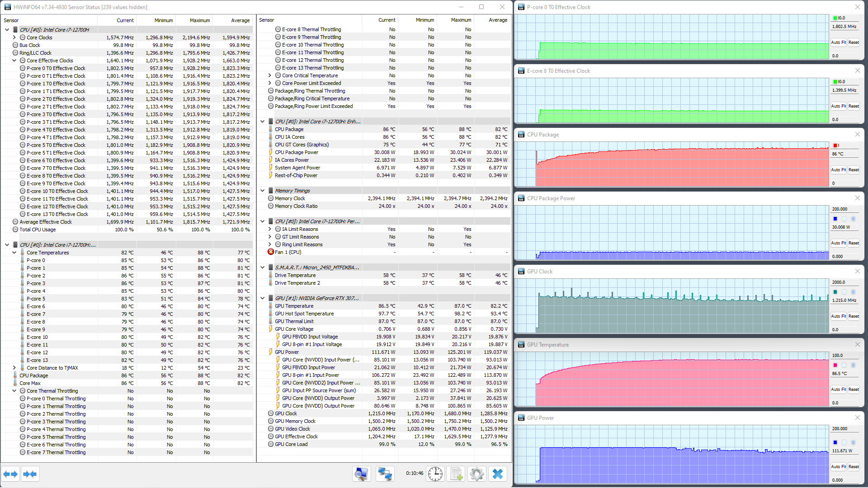
Task: Expand the Core Clocks tree node
Action: tap(14, 38)
